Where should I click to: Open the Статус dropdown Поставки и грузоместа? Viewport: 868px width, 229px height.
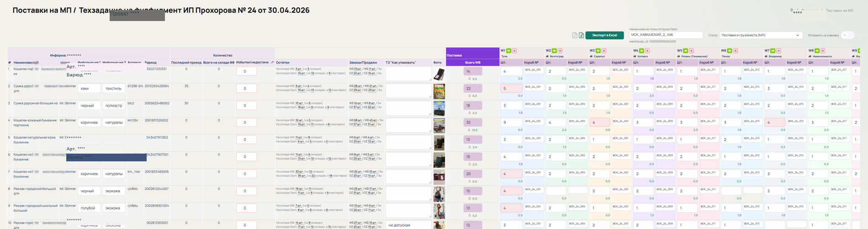761,35
